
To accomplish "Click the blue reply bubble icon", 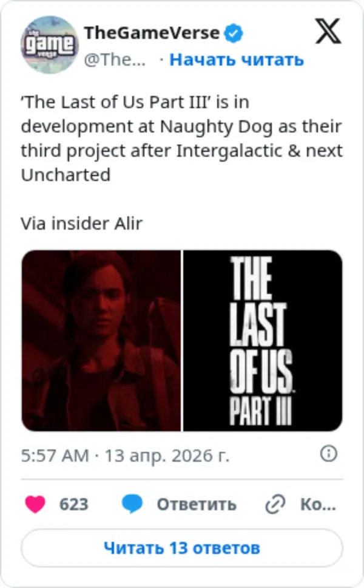I will 132,504.
